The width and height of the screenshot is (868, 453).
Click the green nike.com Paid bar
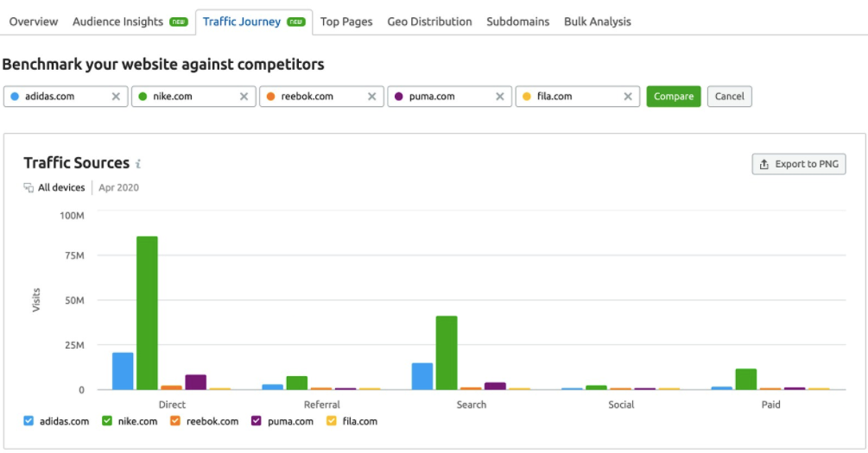click(746, 380)
